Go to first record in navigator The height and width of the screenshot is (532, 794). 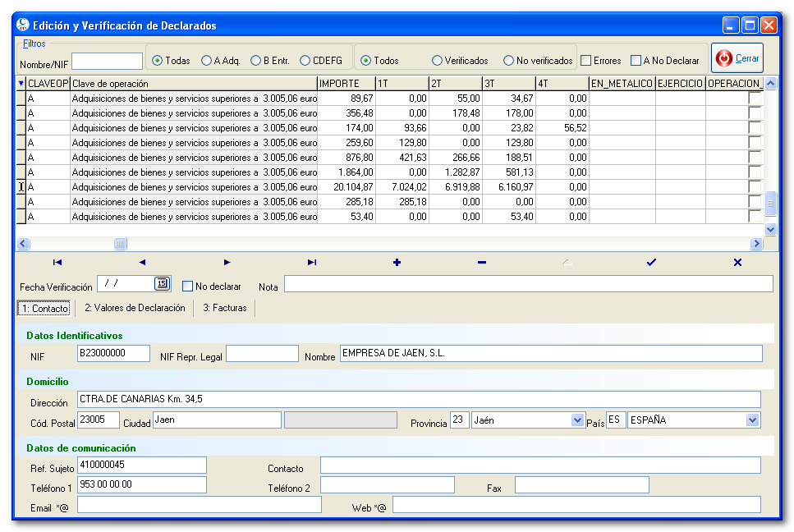[57, 263]
